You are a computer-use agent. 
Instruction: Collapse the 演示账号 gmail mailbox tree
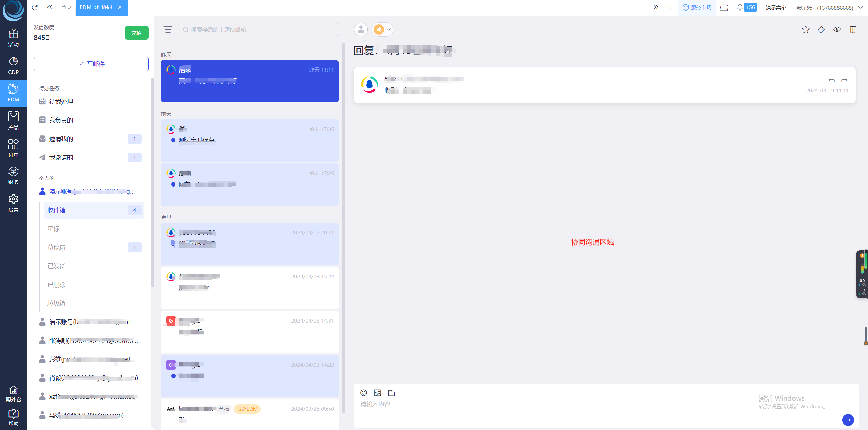click(x=91, y=192)
